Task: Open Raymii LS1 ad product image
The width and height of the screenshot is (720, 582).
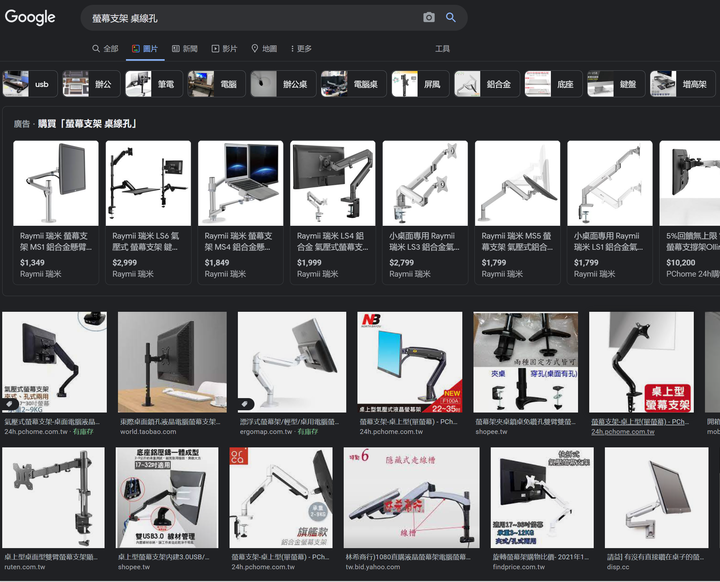Action: tap(610, 183)
